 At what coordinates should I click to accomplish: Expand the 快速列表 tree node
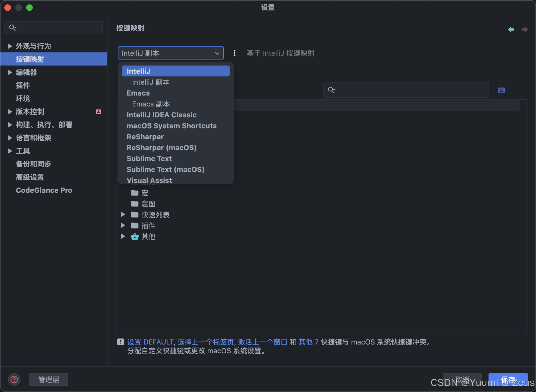[x=123, y=215]
